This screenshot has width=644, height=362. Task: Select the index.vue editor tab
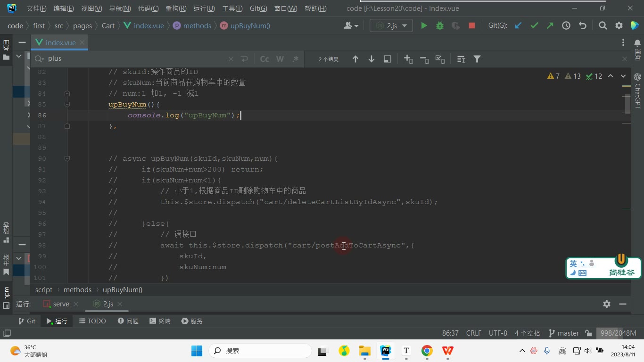pos(60,42)
